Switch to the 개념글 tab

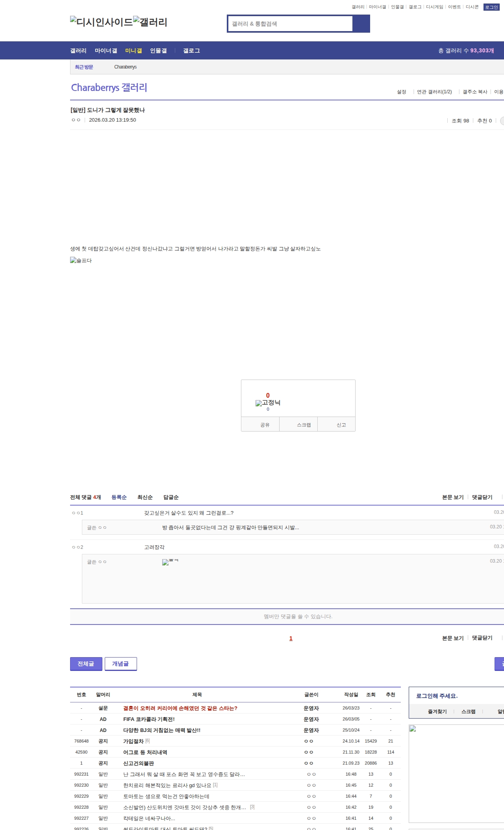(120, 663)
